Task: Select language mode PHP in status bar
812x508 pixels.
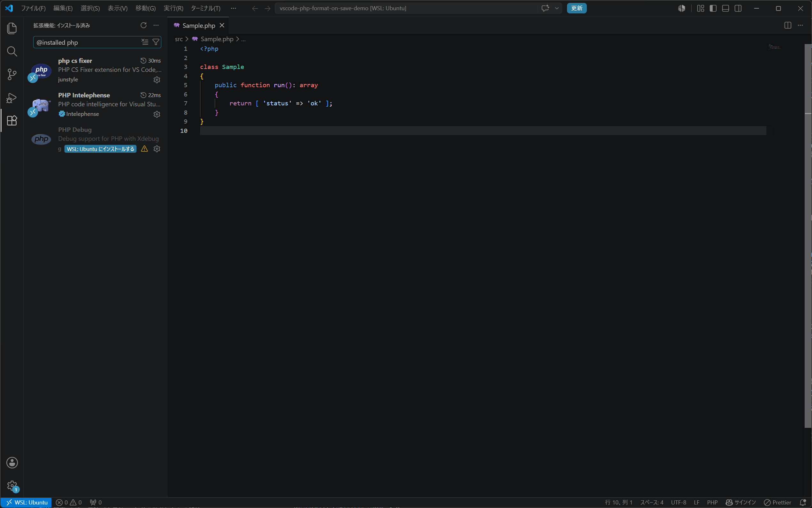Action: [712, 502]
